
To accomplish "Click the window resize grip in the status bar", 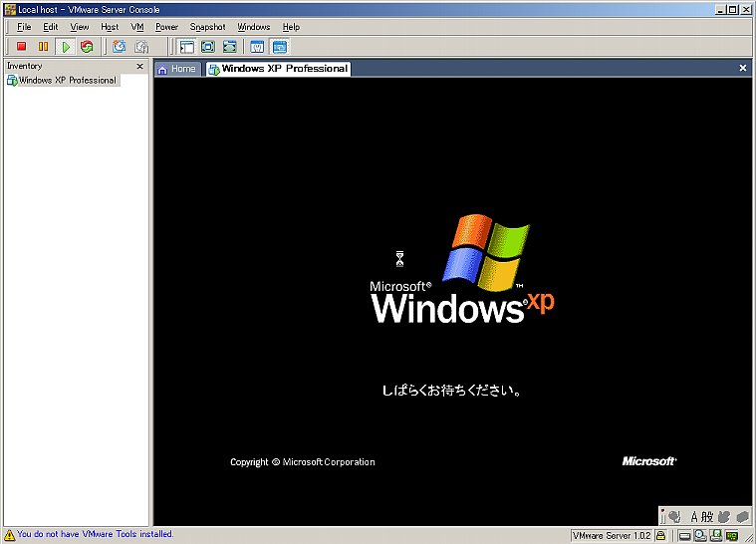I will [x=748, y=536].
